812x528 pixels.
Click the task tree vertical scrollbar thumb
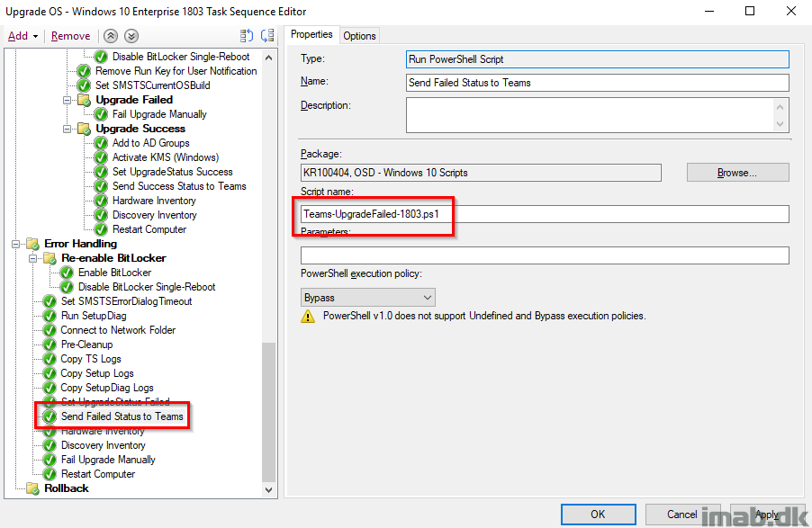click(x=269, y=412)
